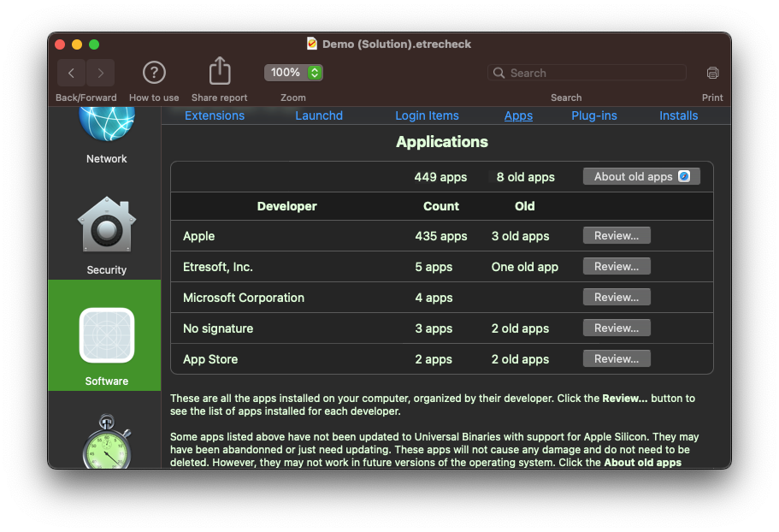This screenshot has height=532, width=779.
Task: Click the About old apps button
Action: tap(641, 176)
